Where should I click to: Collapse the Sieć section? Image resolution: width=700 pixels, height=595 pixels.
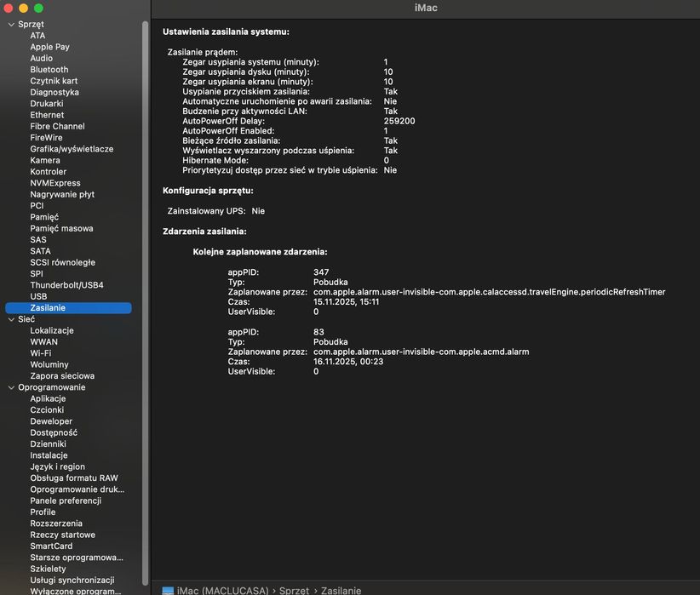[10, 319]
